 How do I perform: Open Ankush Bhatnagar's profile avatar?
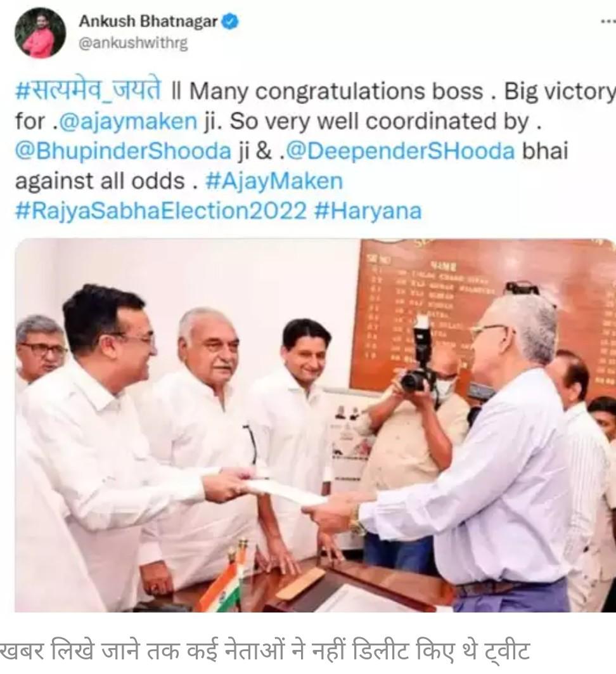(40, 33)
